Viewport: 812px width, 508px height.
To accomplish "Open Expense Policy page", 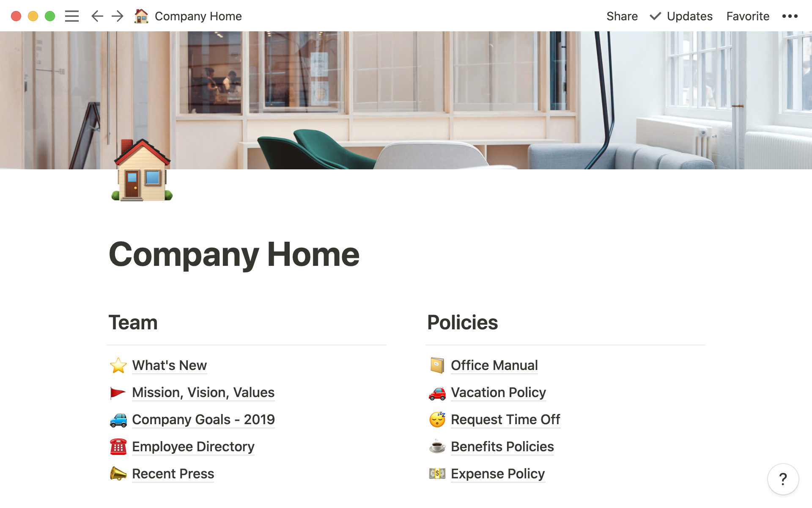I will pos(497,473).
